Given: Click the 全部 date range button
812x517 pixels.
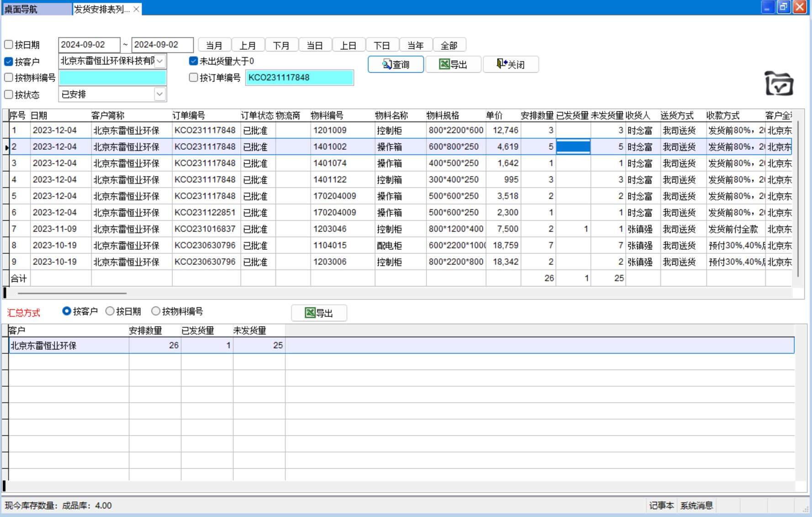Looking at the screenshot, I should click(449, 45).
